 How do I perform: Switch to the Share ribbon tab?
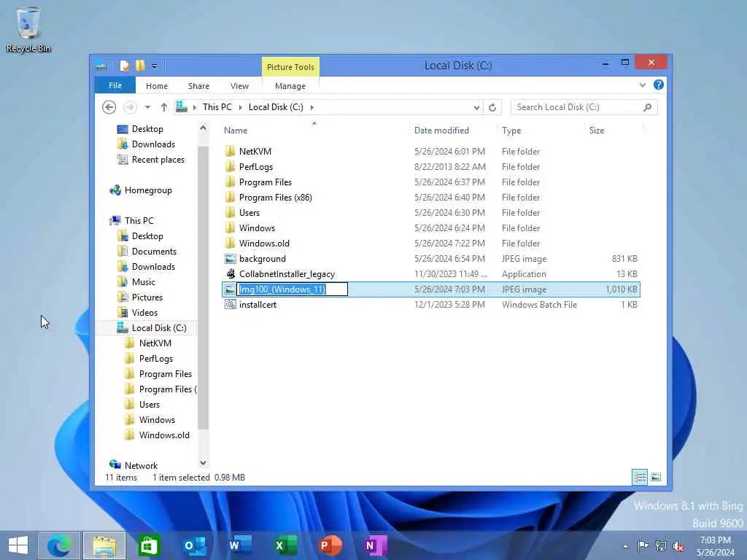tap(198, 86)
